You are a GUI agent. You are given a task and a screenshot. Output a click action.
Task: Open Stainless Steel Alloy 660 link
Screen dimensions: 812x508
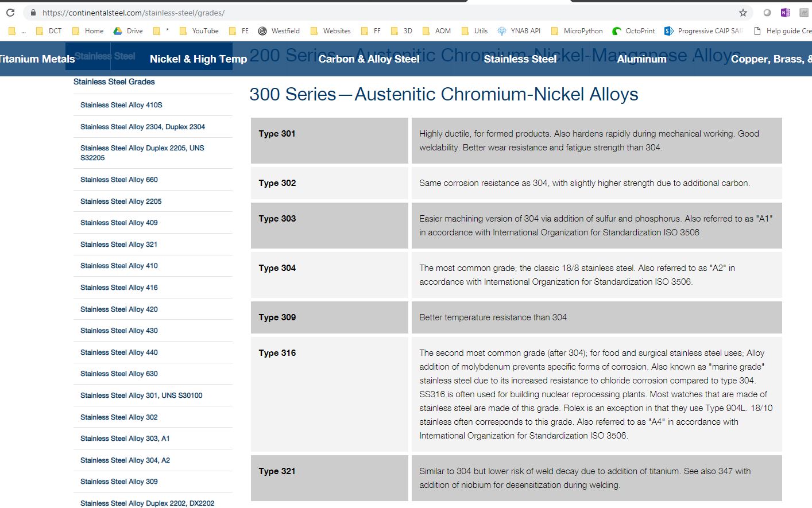[119, 180]
